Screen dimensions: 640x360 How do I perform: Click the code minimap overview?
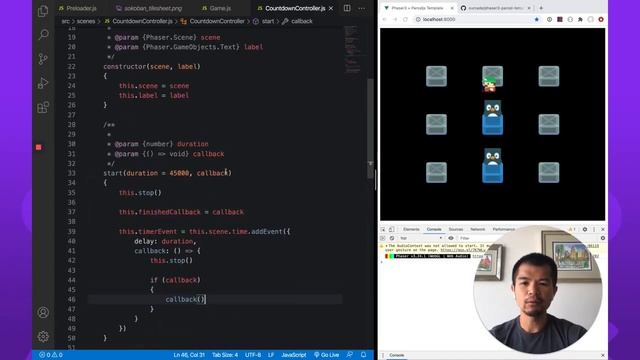tap(353, 51)
